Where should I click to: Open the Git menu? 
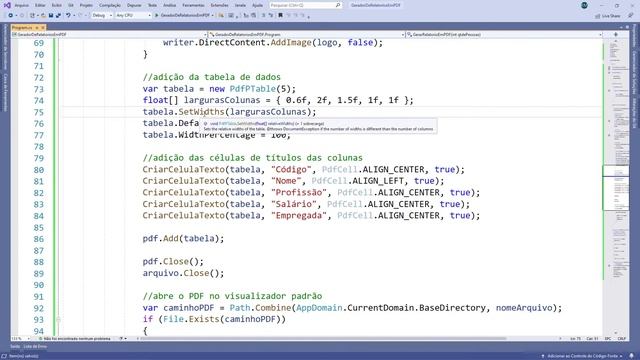(71, 5)
